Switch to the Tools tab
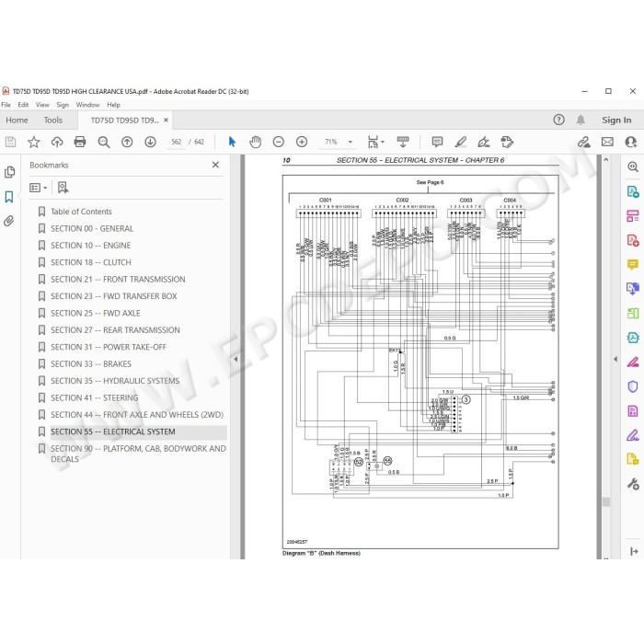644x644 pixels. (x=53, y=120)
